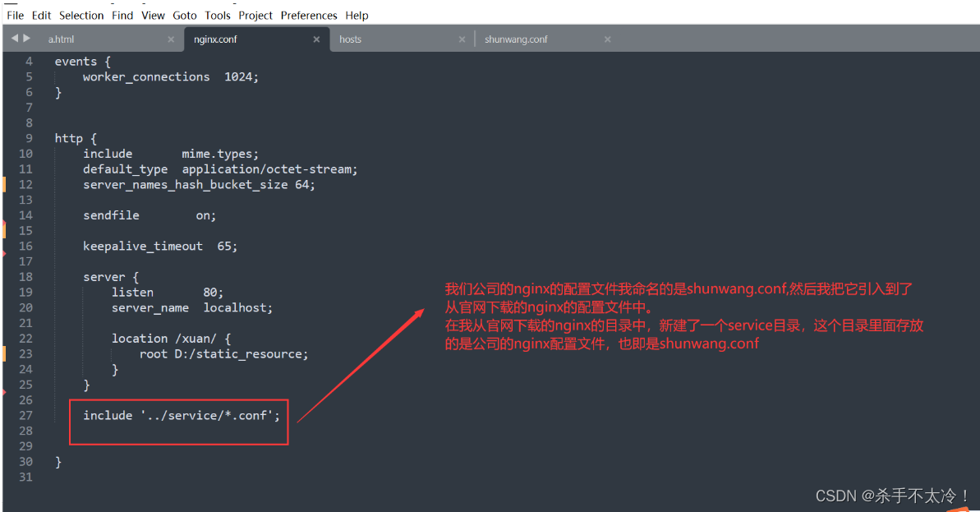
Task: Select the nginx.conf tab
Action: 215,39
